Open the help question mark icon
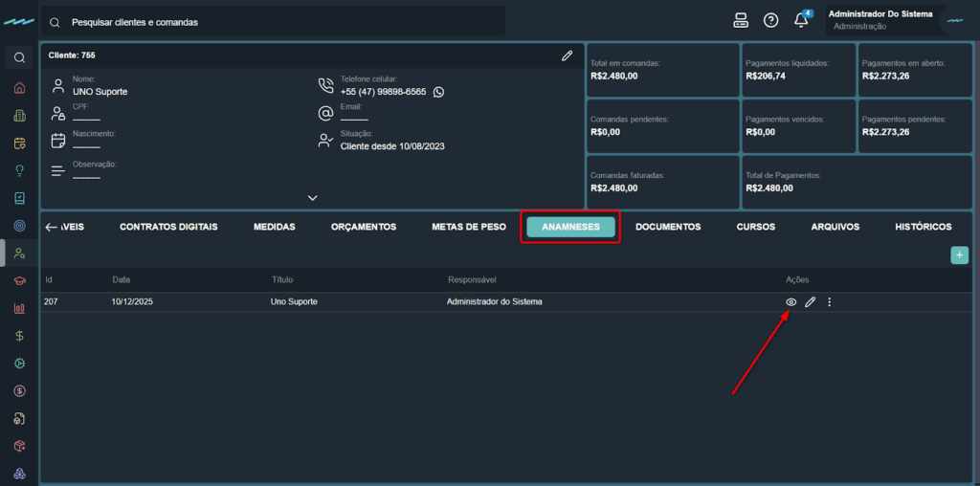The width and height of the screenshot is (980, 486). point(770,20)
